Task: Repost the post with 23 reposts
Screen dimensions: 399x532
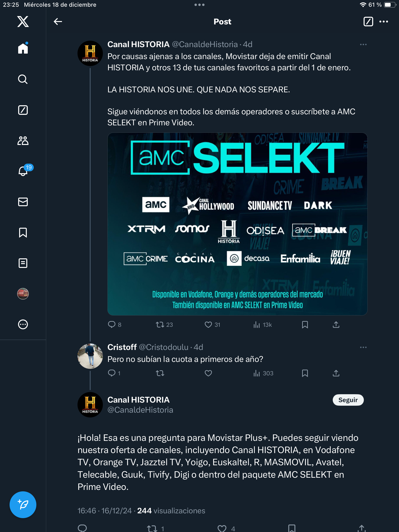Action: (160, 325)
